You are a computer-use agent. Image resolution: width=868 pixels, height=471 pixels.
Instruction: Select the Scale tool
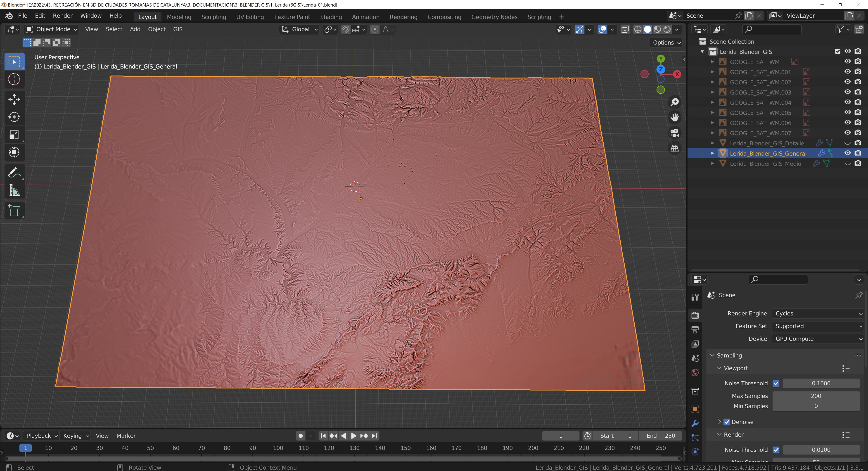[x=14, y=135]
